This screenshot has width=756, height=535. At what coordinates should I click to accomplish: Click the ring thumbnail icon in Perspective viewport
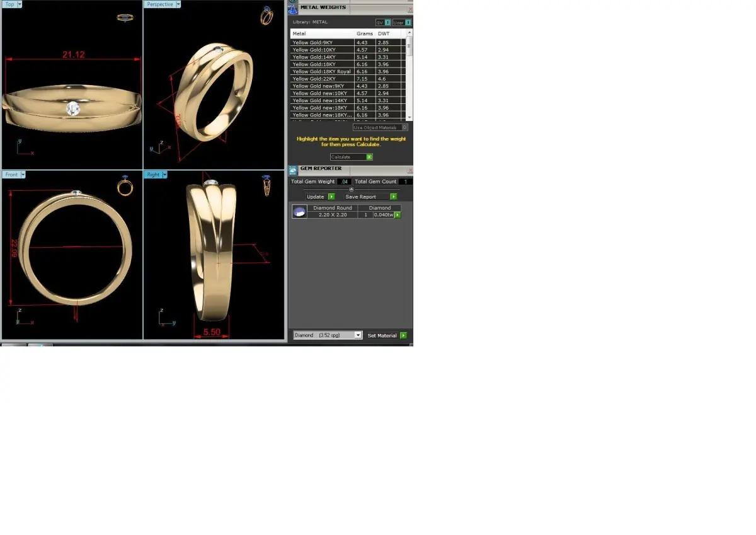point(266,16)
